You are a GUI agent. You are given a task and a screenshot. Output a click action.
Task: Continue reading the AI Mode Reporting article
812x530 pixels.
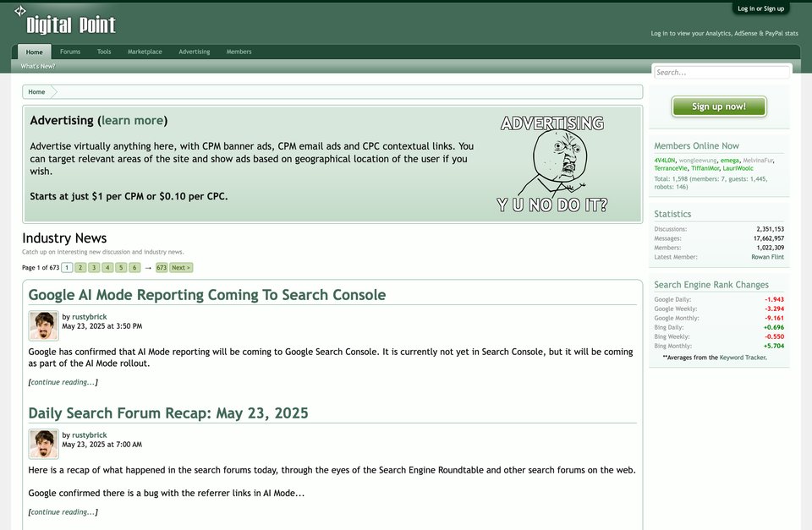63,382
